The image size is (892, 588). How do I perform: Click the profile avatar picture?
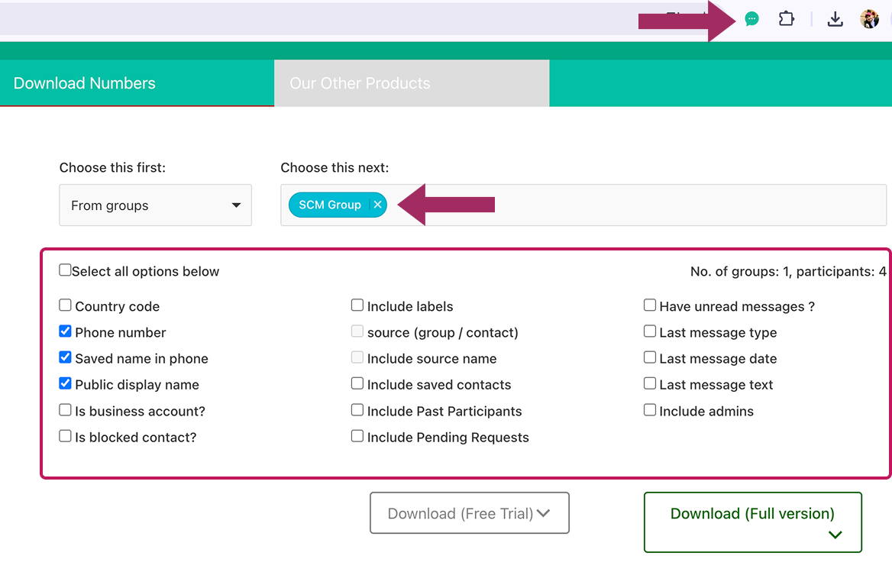click(869, 19)
